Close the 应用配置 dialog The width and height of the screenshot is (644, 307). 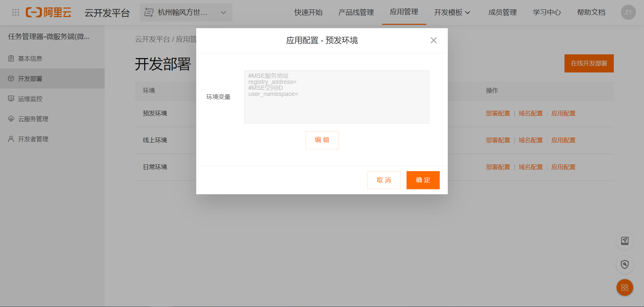(x=433, y=40)
